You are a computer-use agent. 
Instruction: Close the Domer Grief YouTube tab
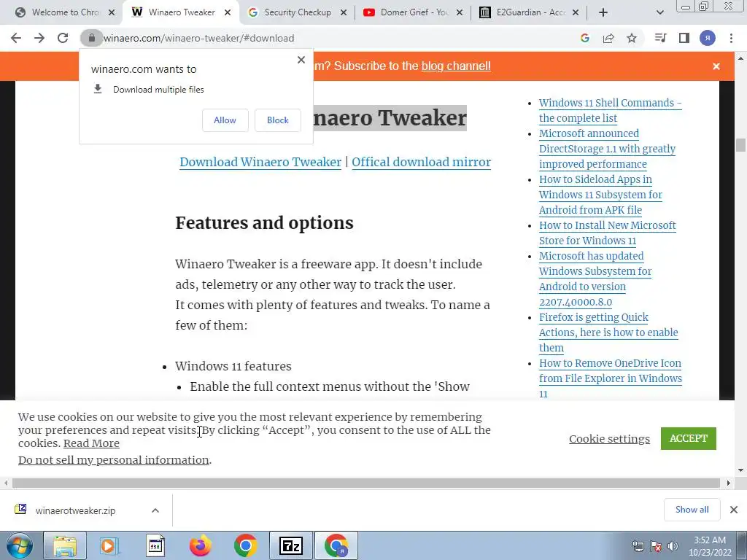click(460, 12)
